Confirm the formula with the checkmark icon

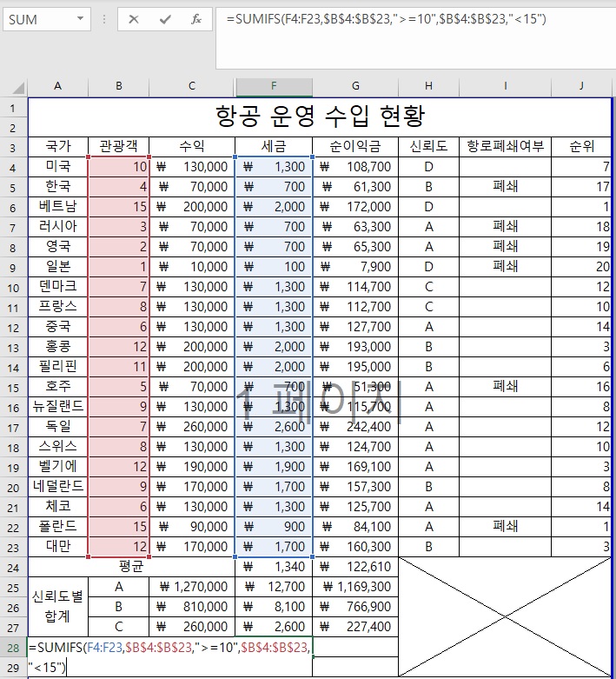pos(165,19)
